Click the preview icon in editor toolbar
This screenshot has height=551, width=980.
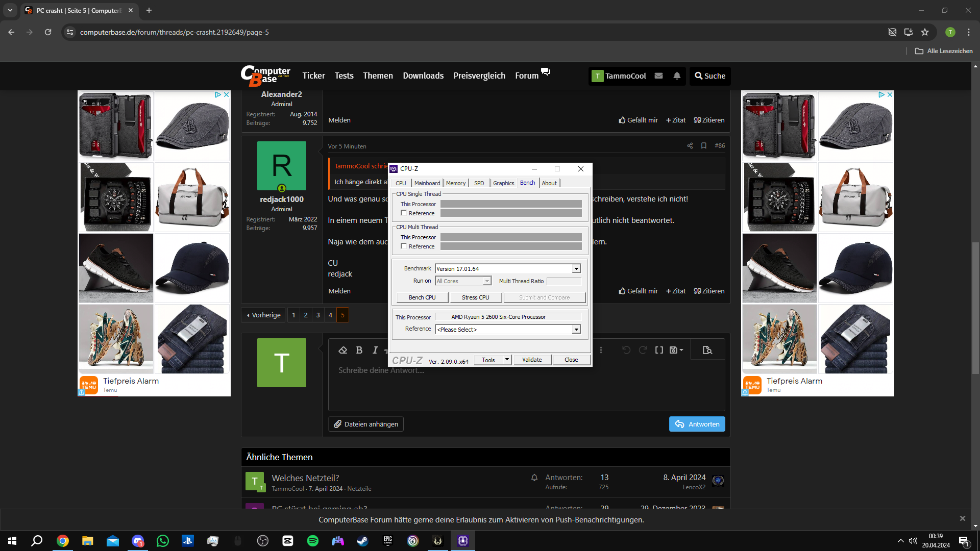point(707,350)
